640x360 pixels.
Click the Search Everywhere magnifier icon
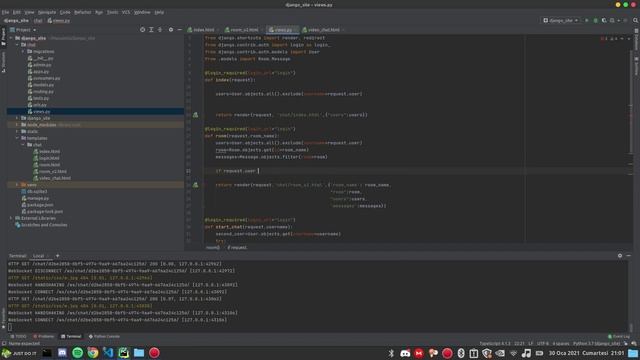pos(636,20)
